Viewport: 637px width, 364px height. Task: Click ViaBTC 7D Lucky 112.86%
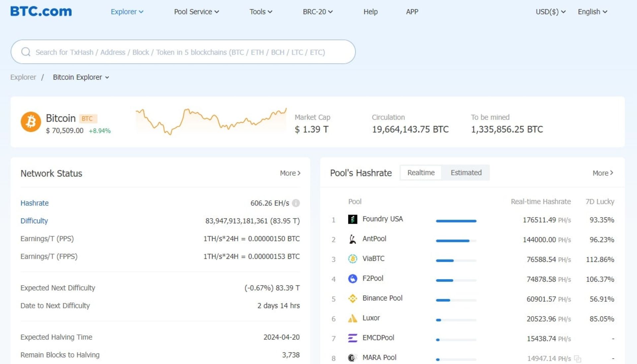600,259
